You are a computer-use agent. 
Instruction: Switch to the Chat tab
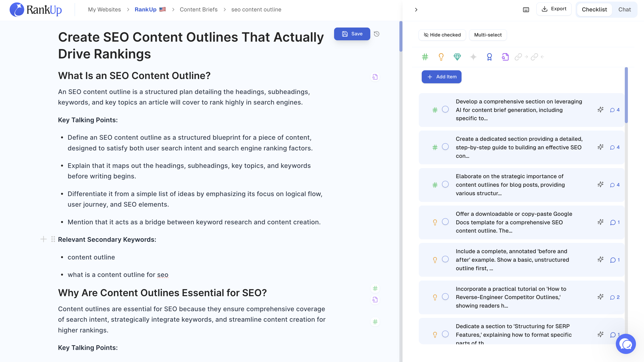pyautogui.click(x=624, y=9)
